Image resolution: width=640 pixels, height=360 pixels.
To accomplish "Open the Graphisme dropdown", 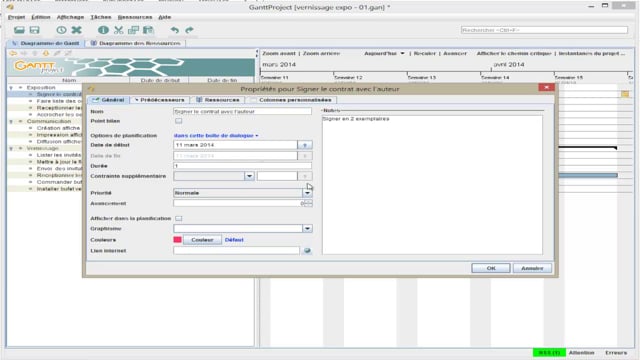I will click(307, 229).
